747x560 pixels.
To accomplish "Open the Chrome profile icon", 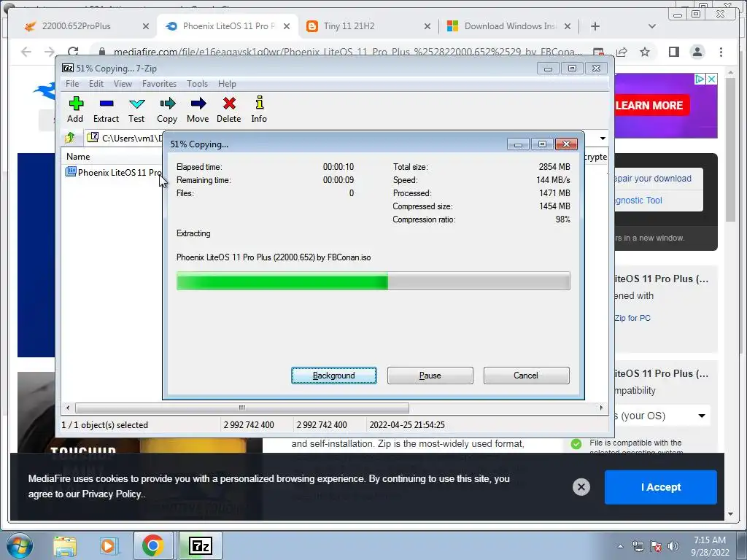I will [x=697, y=52].
